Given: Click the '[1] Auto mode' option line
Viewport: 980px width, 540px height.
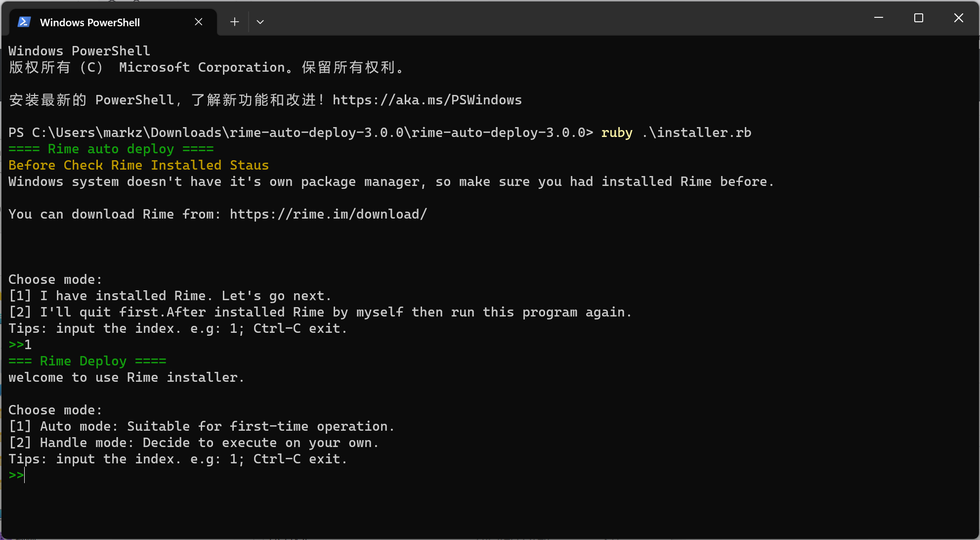Looking at the screenshot, I should tap(202, 426).
